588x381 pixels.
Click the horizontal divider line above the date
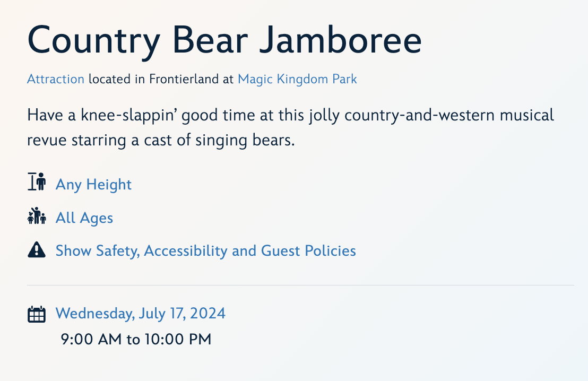pos(300,285)
